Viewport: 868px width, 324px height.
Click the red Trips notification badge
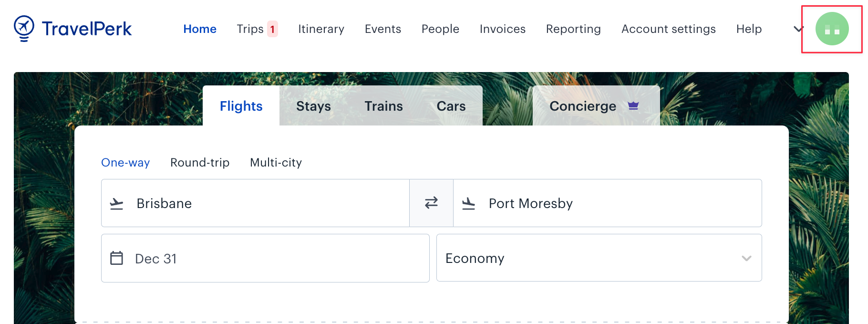pos(272,29)
